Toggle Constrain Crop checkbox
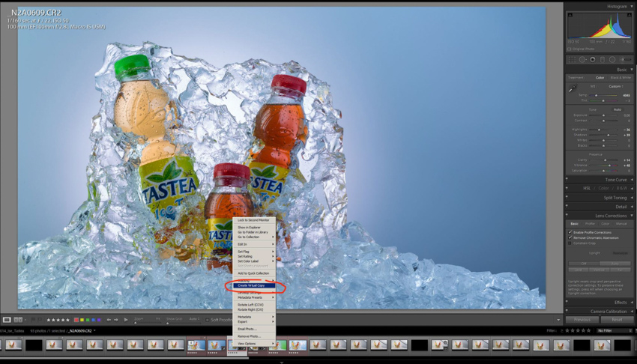Screen dimensions: 637x364 570,243
